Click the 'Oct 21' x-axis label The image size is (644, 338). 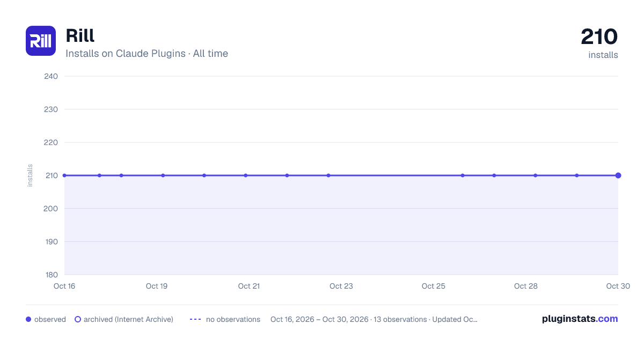tap(249, 286)
